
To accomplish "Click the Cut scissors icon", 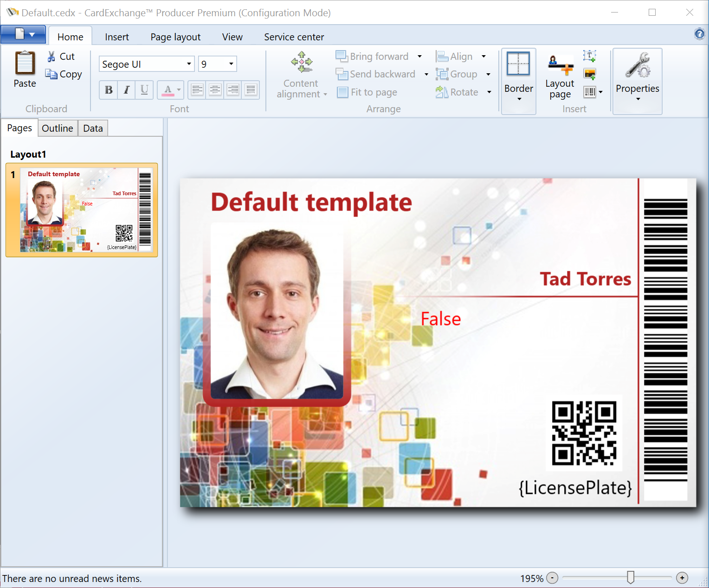I will [x=52, y=57].
